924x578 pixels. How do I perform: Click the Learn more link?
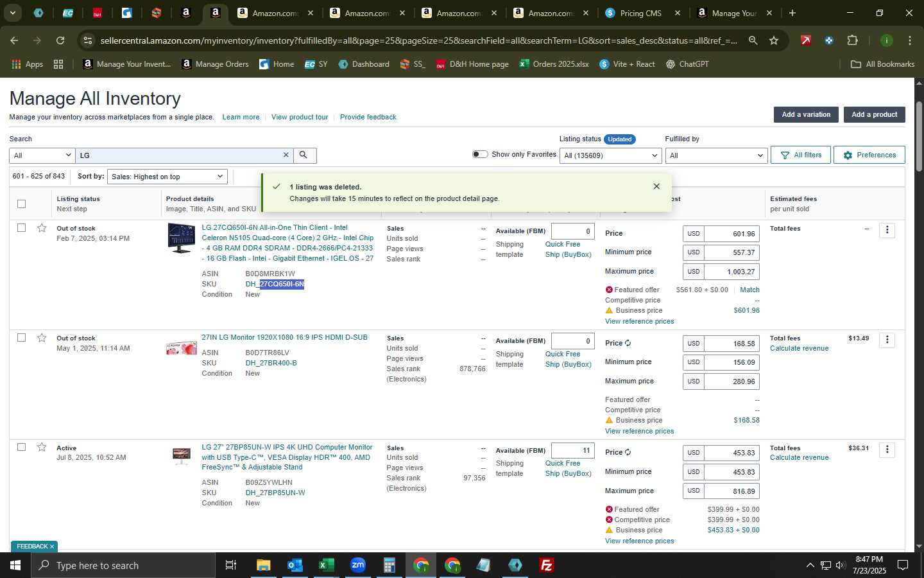[x=241, y=117]
